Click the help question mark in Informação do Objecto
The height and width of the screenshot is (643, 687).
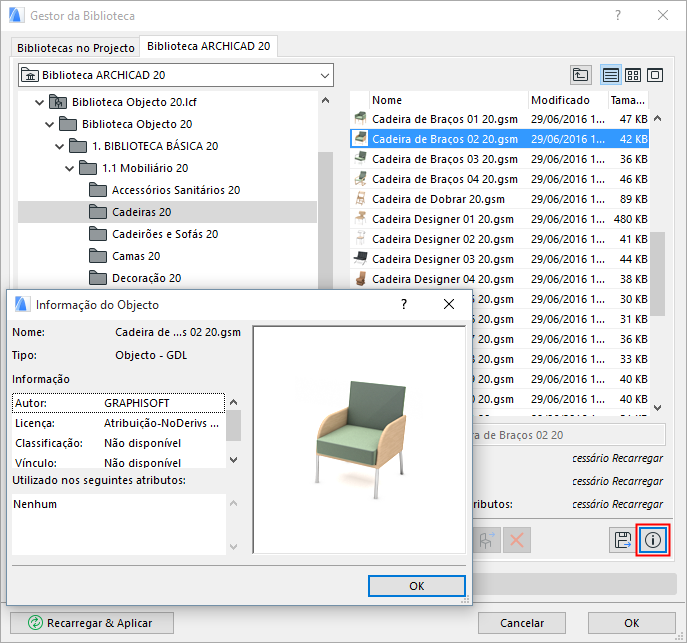tap(404, 304)
